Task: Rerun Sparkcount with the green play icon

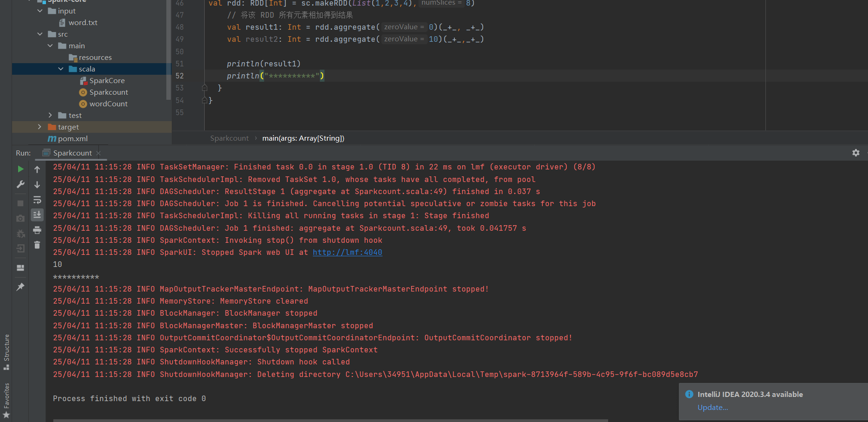Action: [x=20, y=169]
